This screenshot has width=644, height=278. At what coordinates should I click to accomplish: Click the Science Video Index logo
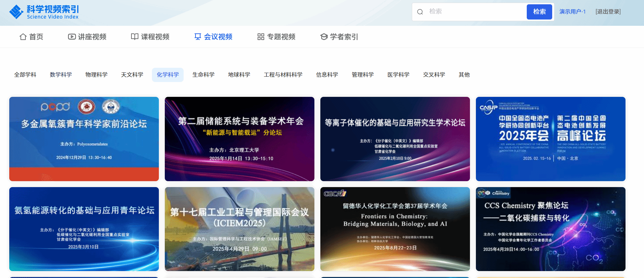coord(44,12)
